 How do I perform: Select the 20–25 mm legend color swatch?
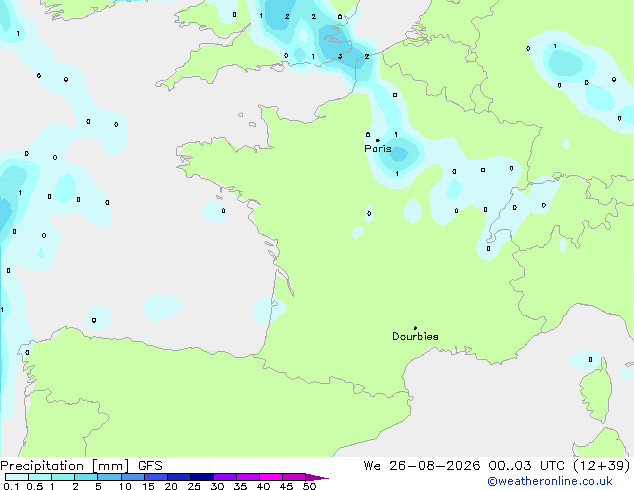click(x=179, y=477)
